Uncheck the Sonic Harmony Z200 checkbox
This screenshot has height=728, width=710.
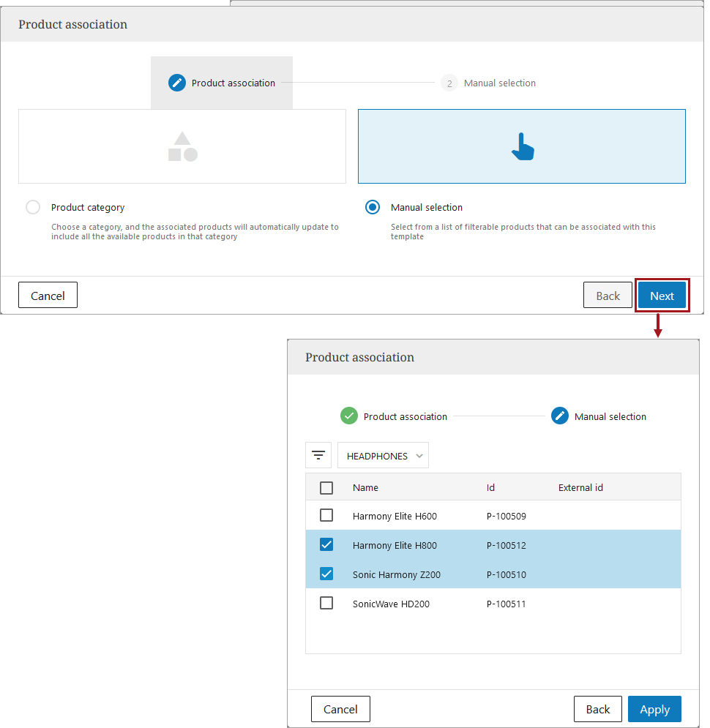click(326, 574)
